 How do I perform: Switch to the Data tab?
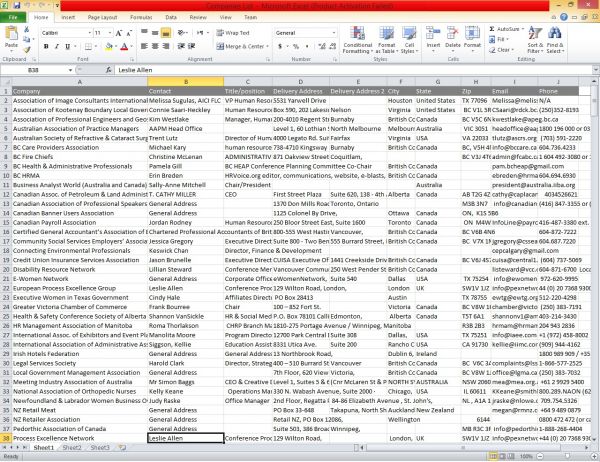[171, 17]
